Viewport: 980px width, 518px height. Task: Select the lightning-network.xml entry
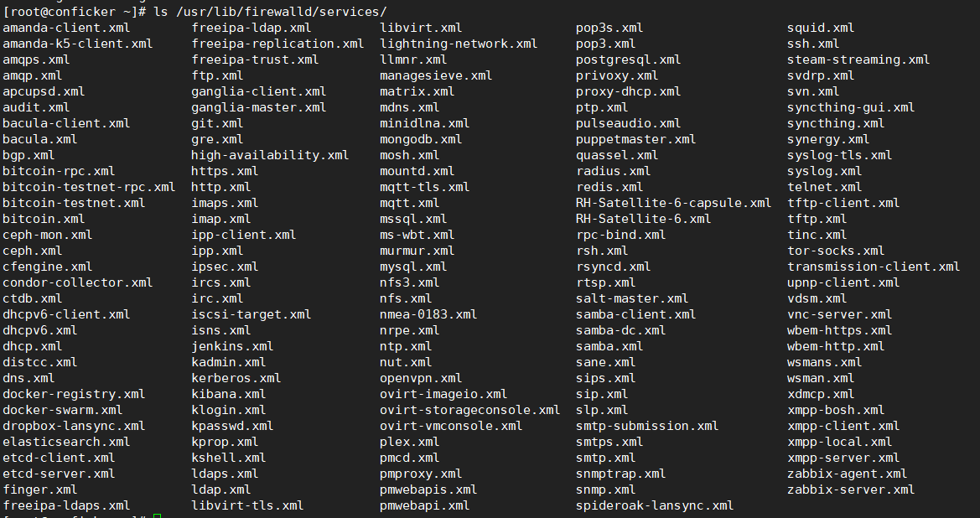tap(459, 44)
